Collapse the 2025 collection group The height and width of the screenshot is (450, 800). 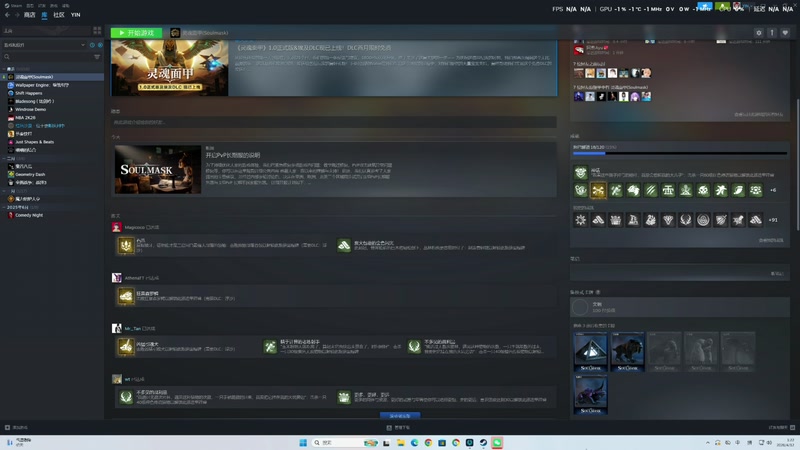4,207
